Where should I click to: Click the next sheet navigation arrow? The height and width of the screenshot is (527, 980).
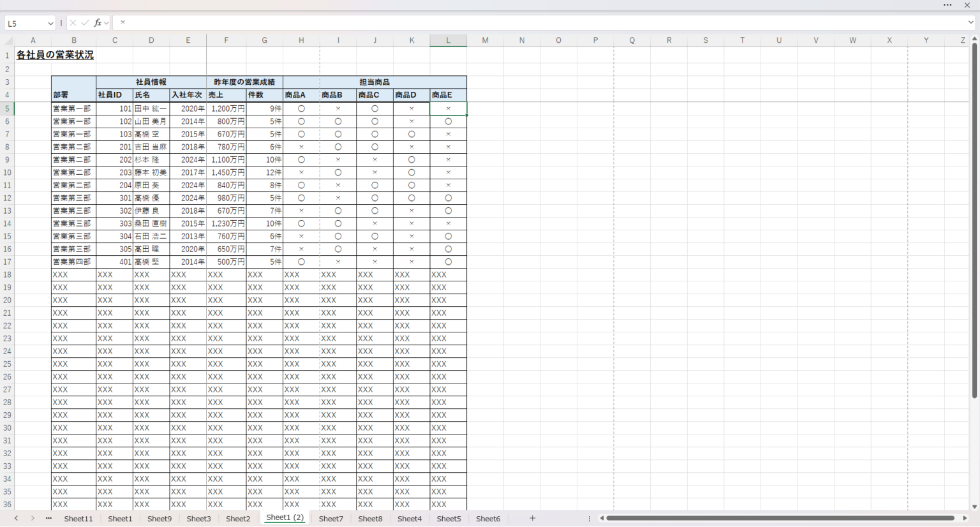pos(33,519)
